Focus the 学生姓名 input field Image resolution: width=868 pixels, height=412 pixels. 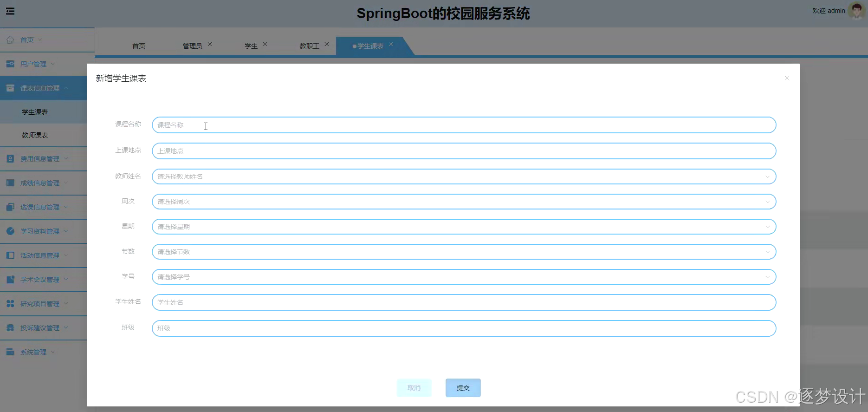point(464,302)
